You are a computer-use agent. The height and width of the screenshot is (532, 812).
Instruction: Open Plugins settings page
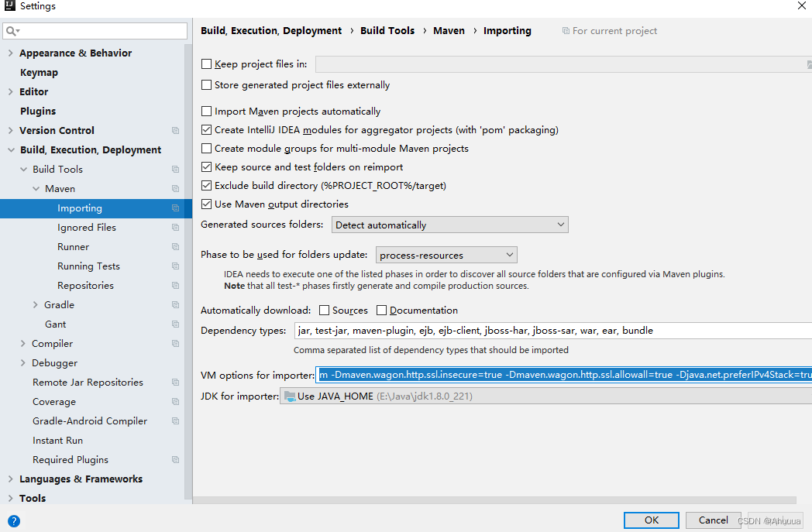38,112
